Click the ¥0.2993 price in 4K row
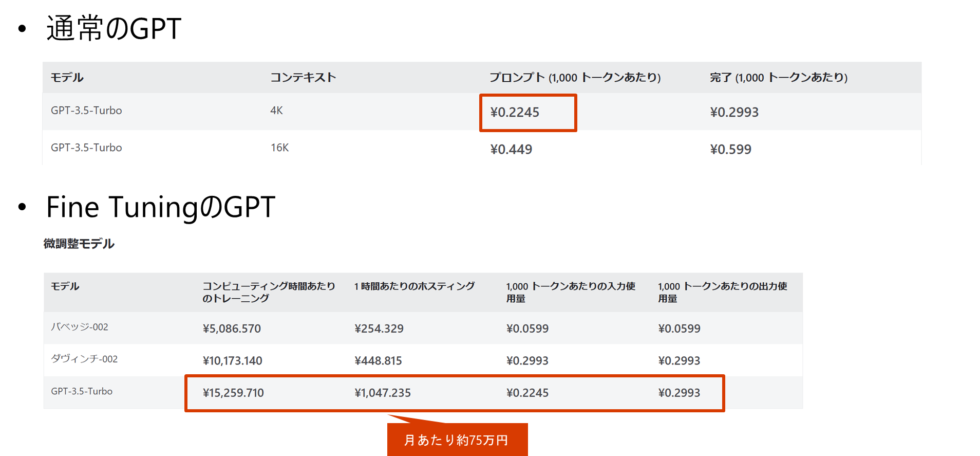 734,112
